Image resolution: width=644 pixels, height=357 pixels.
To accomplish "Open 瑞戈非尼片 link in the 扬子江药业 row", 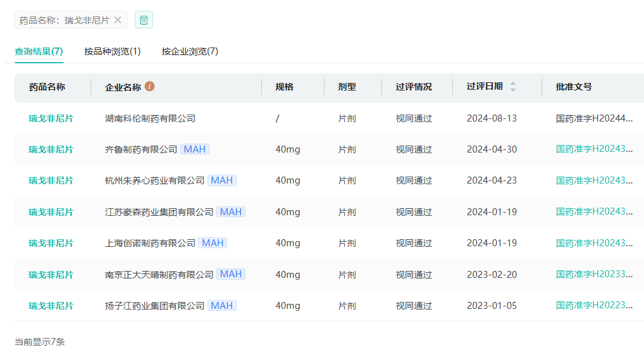I will click(x=51, y=306).
